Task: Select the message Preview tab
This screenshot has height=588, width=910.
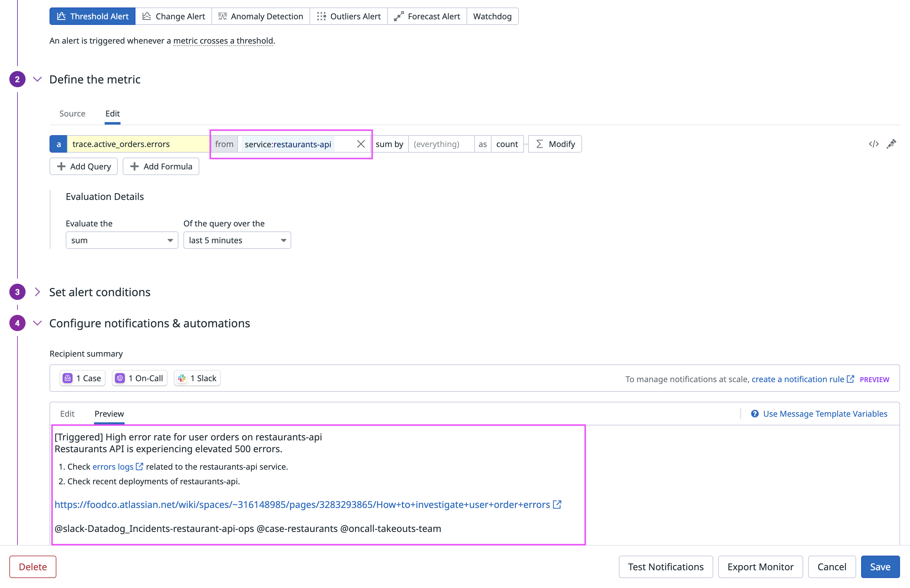Action: click(109, 414)
